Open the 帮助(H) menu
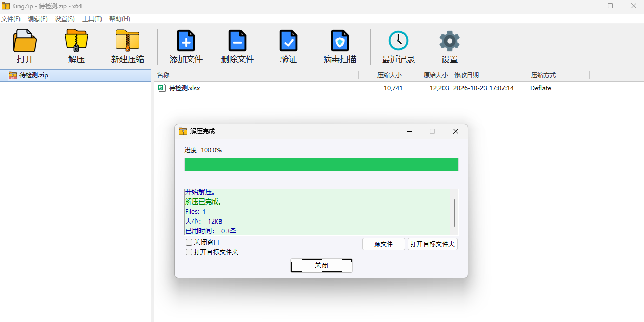The width and height of the screenshot is (644, 322). point(119,19)
